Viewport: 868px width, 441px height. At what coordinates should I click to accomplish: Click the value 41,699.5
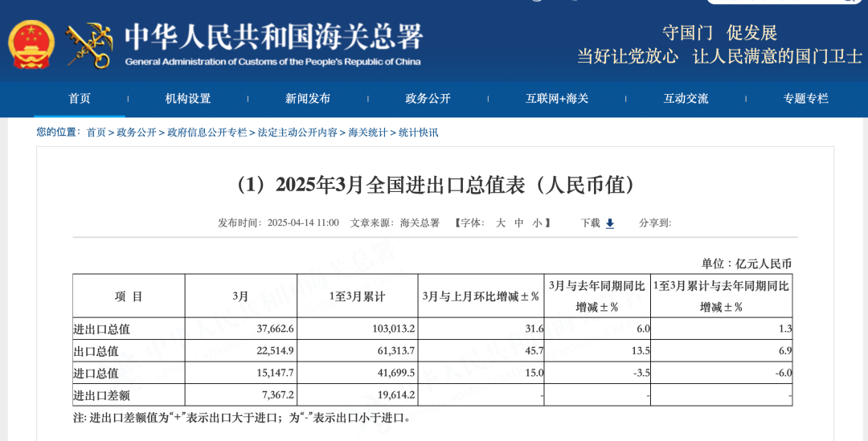(x=396, y=373)
